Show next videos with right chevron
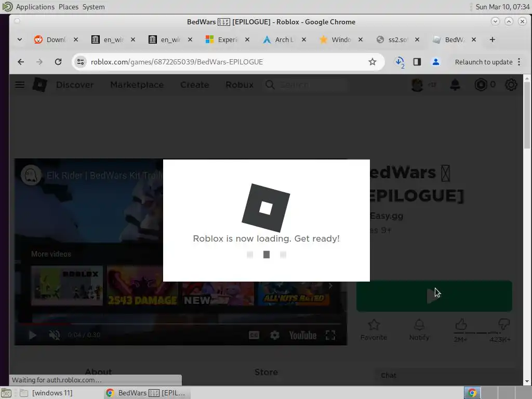532x399 pixels. click(330, 286)
